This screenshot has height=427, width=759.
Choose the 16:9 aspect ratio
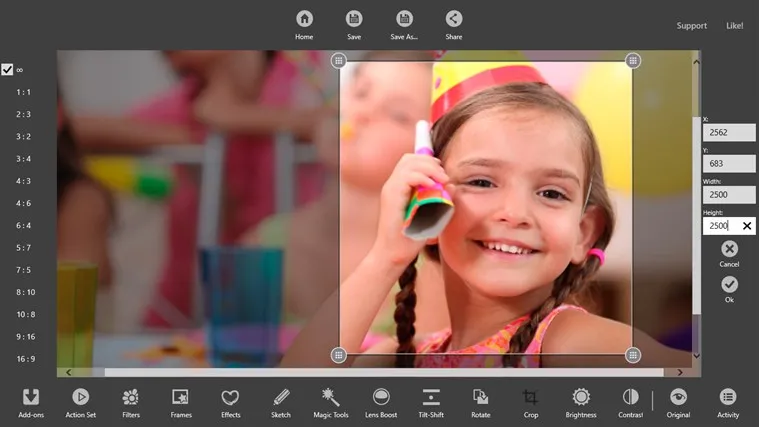pos(25,359)
